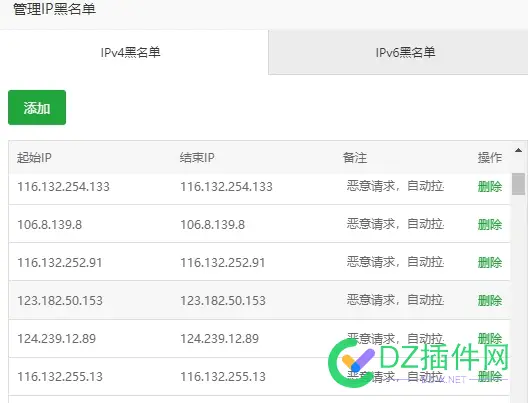Image resolution: width=528 pixels, height=403 pixels.
Task: Click start IP 123.182.50.153
Action: click(x=60, y=301)
